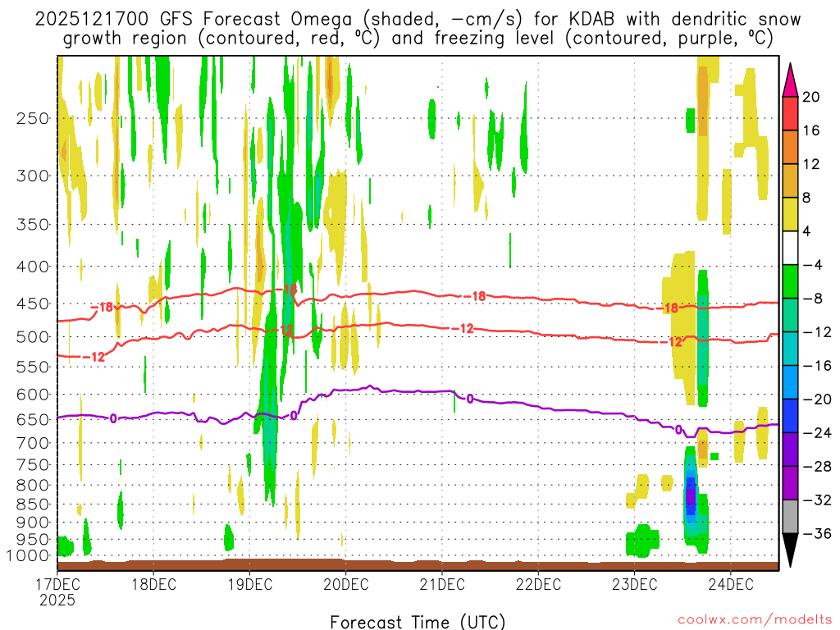Click the orange color bar segment between 12 and 16
The height and width of the screenshot is (630, 840).
coord(790,147)
